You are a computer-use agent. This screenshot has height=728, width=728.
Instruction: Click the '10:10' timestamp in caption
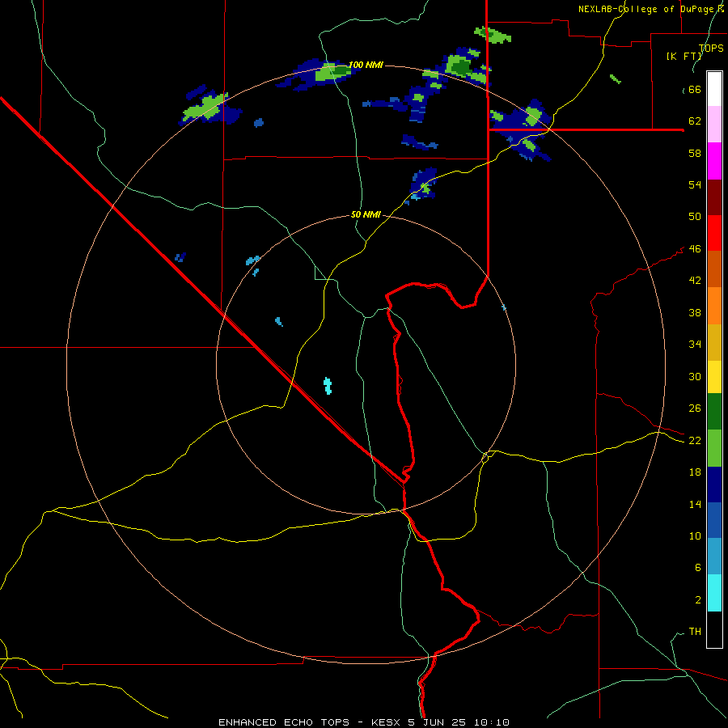click(492, 722)
